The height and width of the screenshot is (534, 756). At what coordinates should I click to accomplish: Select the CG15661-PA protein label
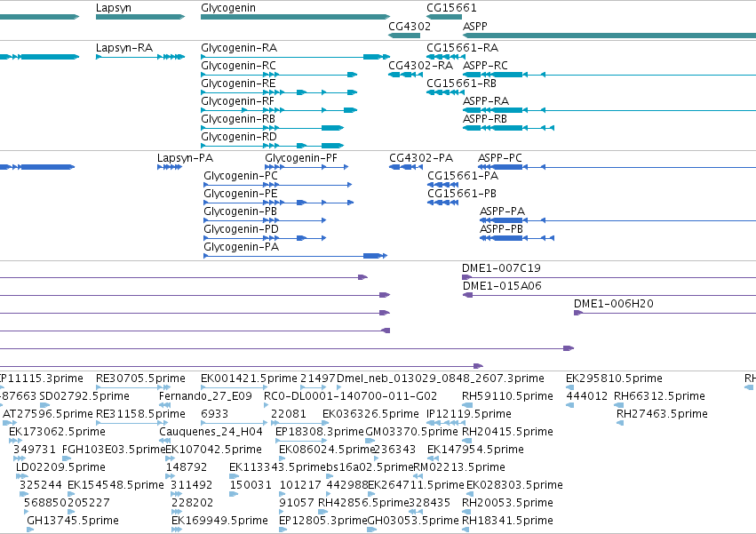click(463, 176)
